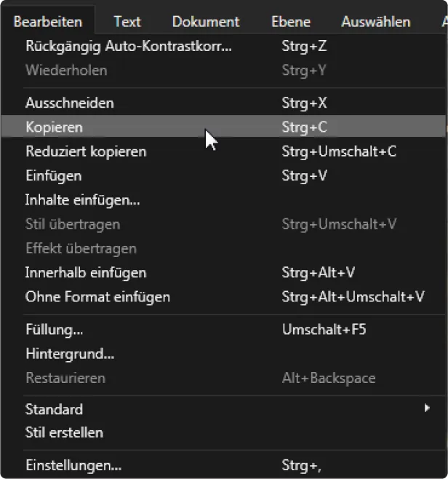The image size is (448, 479).
Task: Open the Hintergrund dialog
Action: [70, 355]
